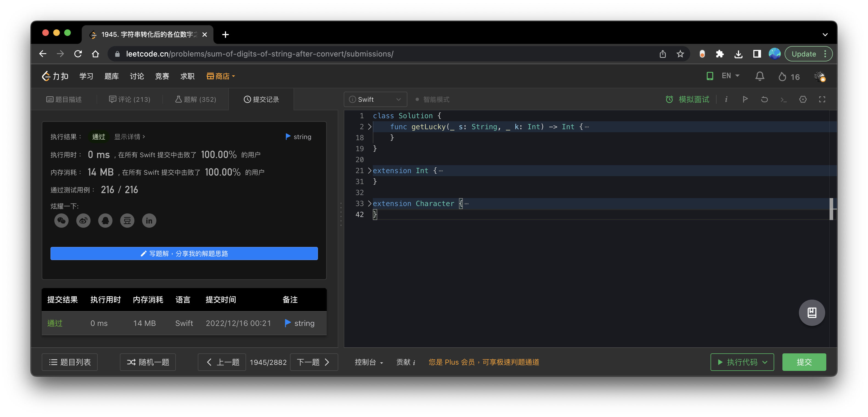Open the Swift language dropdown
868x417 pixels.
[x=375, y=99]
